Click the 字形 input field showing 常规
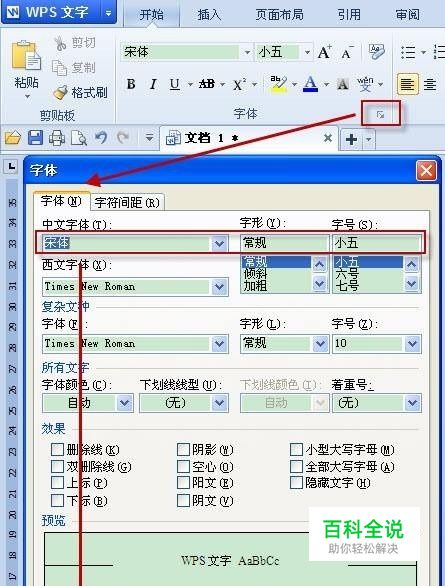The height and width of the screenshot is (586, 445). click(284, 243)
